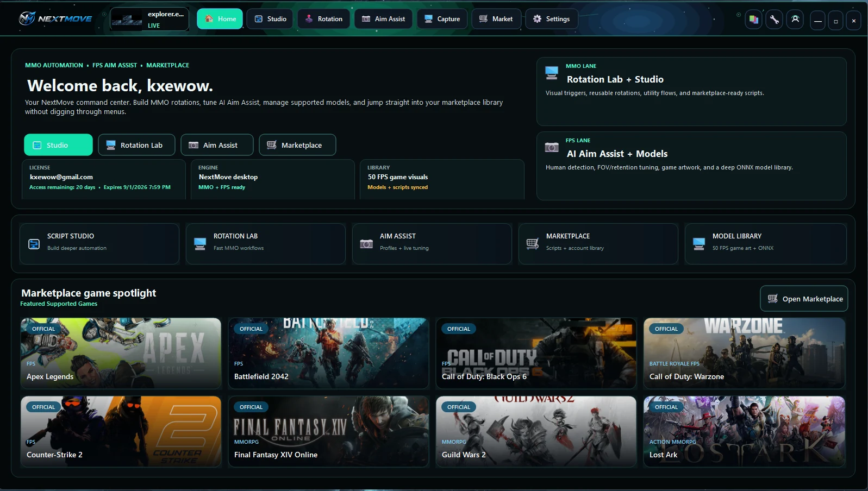Click the Aim Assist tile camera icon

[366, 244]
